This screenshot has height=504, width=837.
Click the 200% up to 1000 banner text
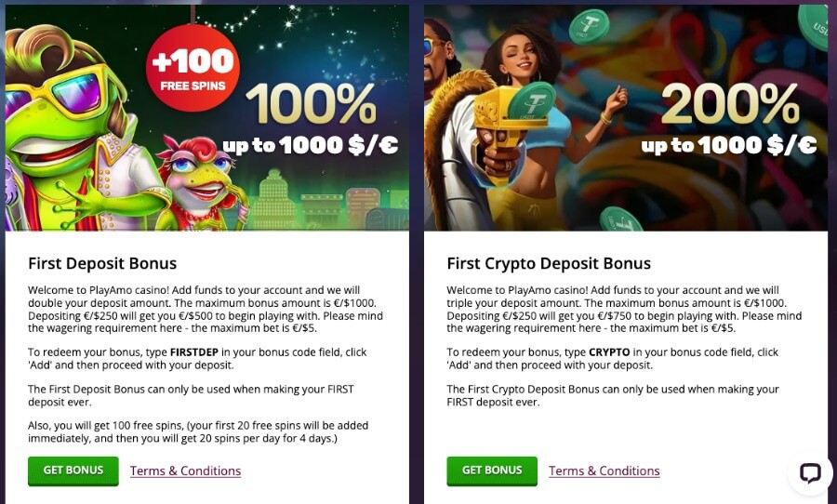coord(729,120)
